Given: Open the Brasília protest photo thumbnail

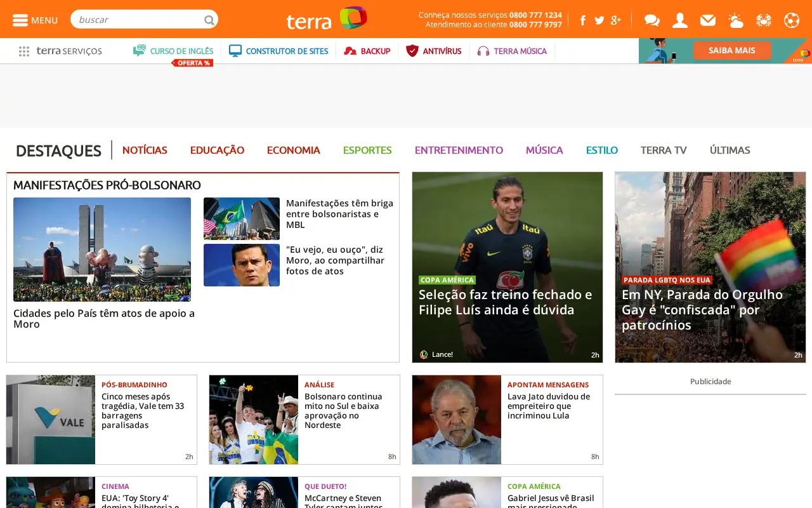Looking at the screenshot, I should pyautogui.click(x=102, y=250).
